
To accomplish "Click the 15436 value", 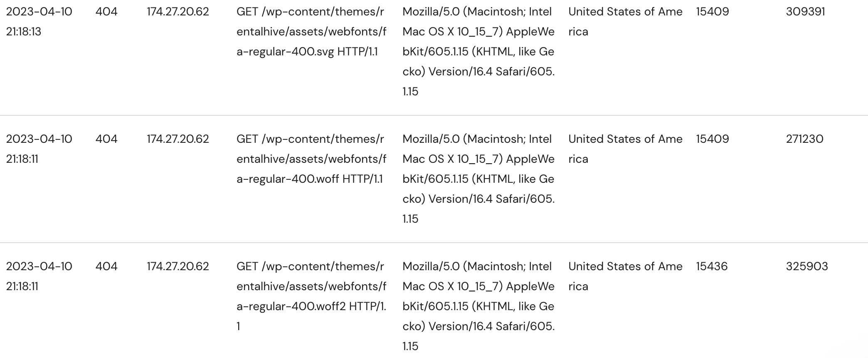I will coord(712,266).
